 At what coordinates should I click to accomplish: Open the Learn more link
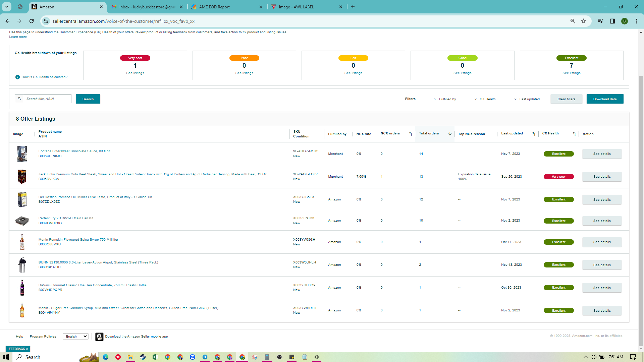pos(18,37)
